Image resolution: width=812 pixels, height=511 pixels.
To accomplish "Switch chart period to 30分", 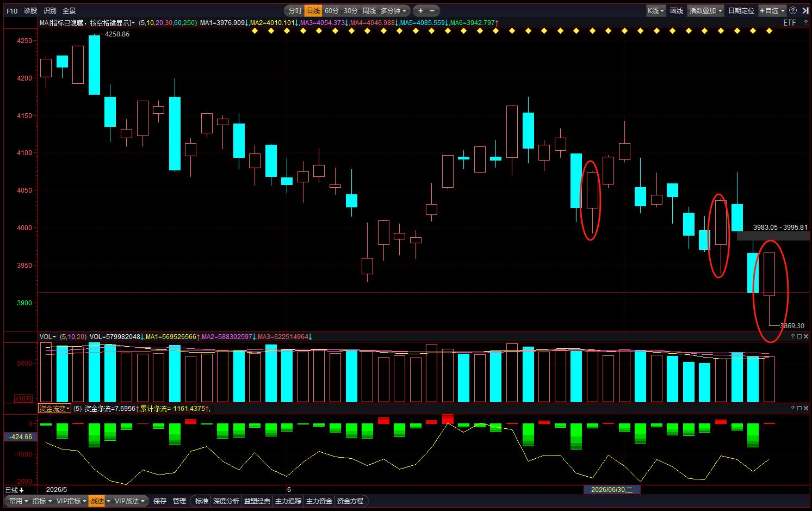I will coord(351,10).
